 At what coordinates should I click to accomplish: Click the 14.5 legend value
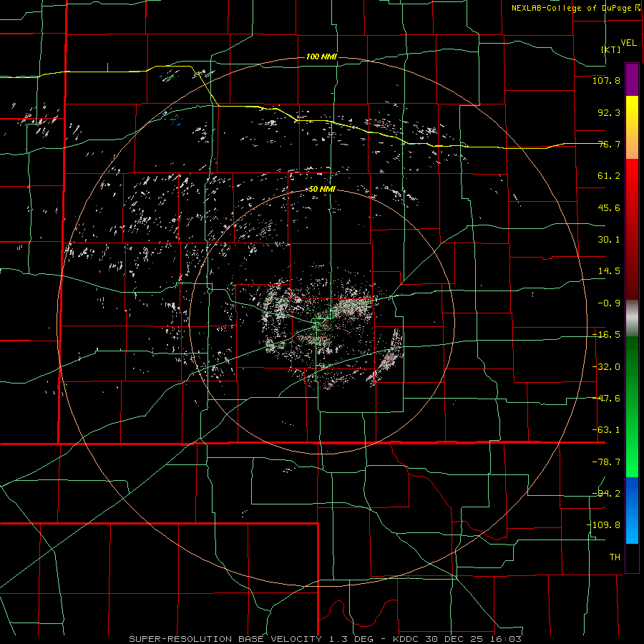(x=609, y=271)
